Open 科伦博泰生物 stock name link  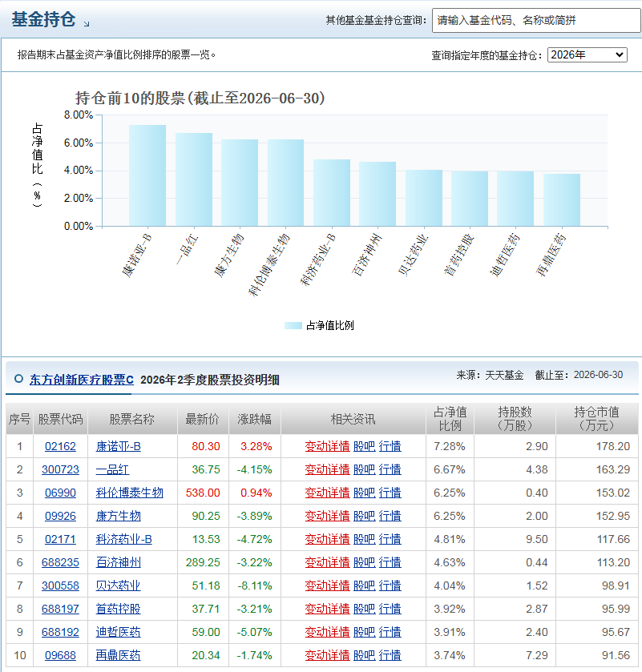click(130, 493)
